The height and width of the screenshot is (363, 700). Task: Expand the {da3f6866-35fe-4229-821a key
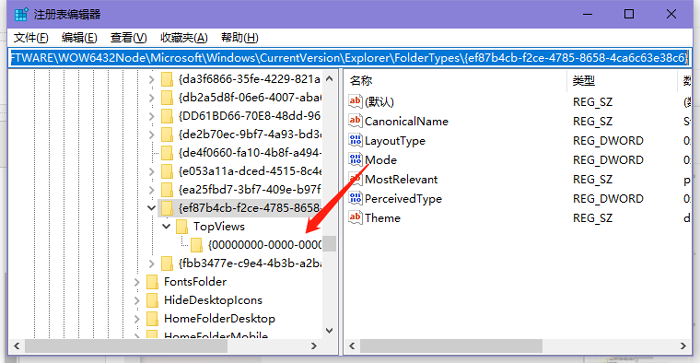(151, 79)
